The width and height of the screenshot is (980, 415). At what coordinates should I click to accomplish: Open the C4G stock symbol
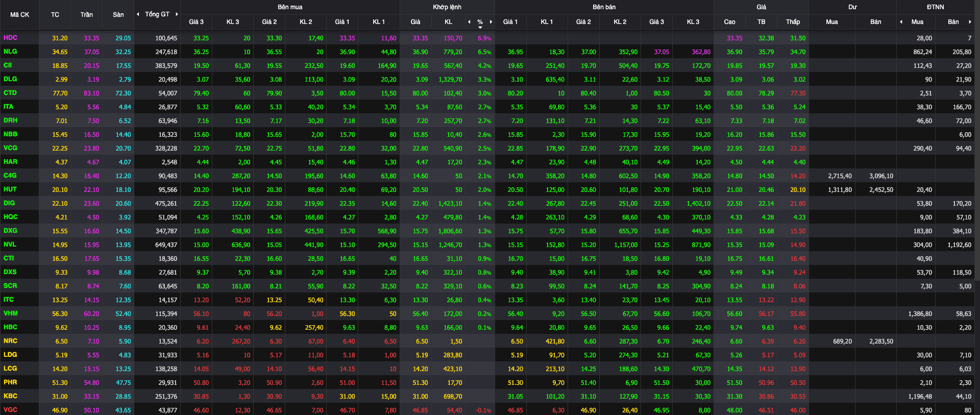pyautogui.click(x=10, y=176)
